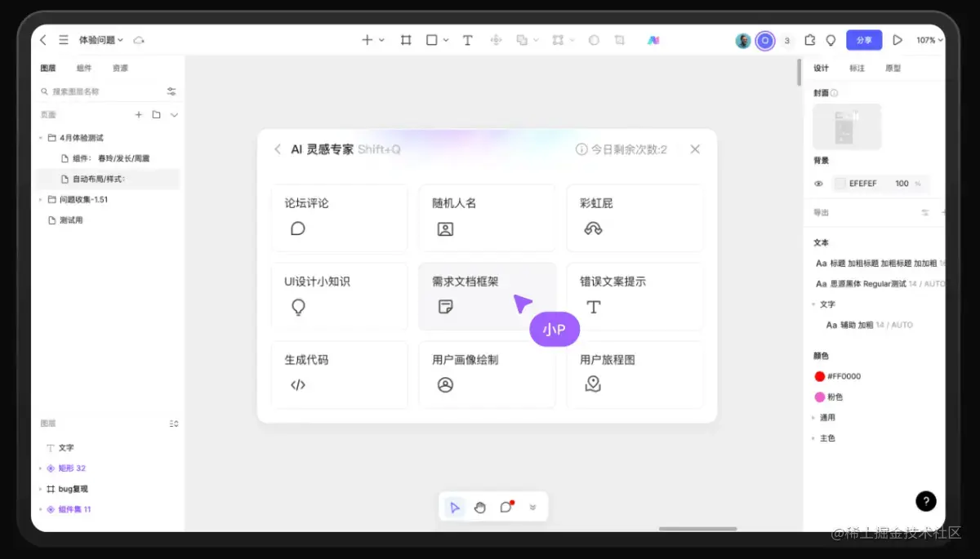Select the Frame tool in the toolbar
The height and width of the screenshot is (559, 980).
(406, 39)
